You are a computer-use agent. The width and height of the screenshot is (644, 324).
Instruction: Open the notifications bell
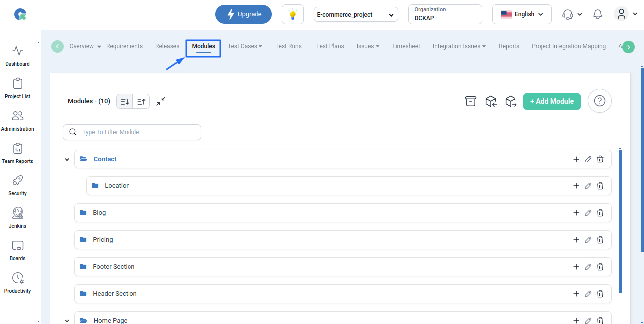(598, 14)
